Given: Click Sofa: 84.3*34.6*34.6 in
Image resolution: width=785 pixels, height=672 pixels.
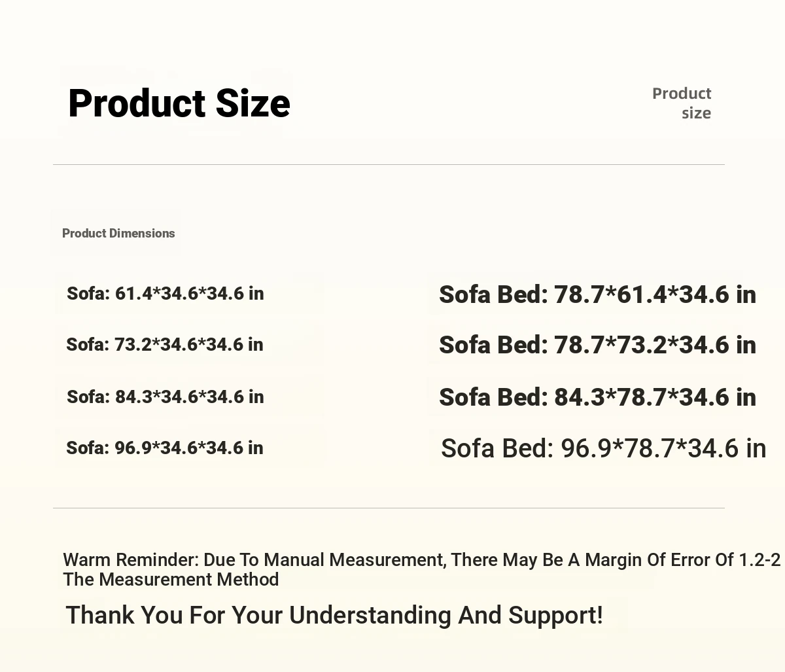Looking at the screenshot, I should [x=166, y=397].
